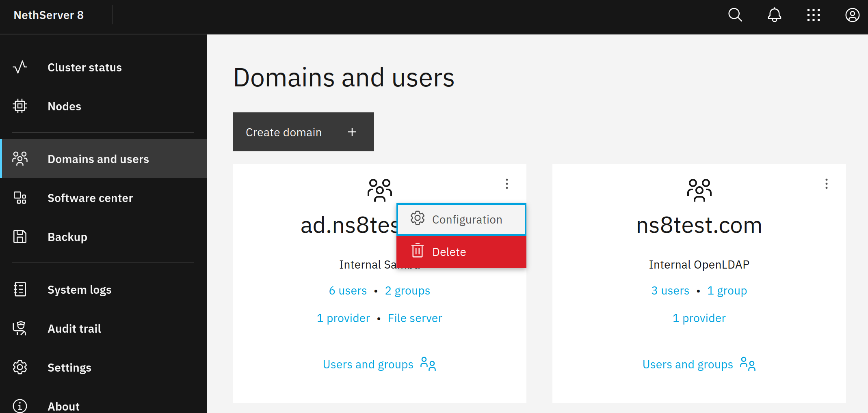Choose Delete from the overflow menu
The width and height of the screenshot is (868, 413).
461,252
